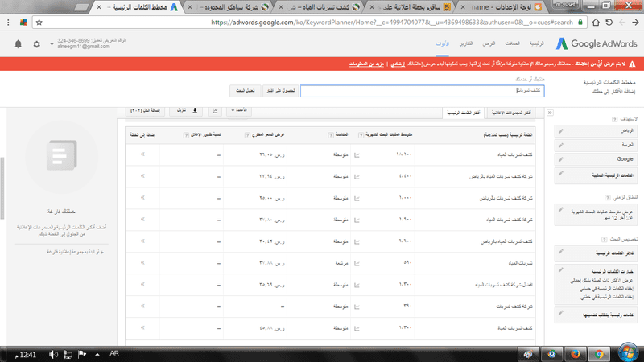Edit the keywords-to-include card pencil
644x362 pixels.
560,313
